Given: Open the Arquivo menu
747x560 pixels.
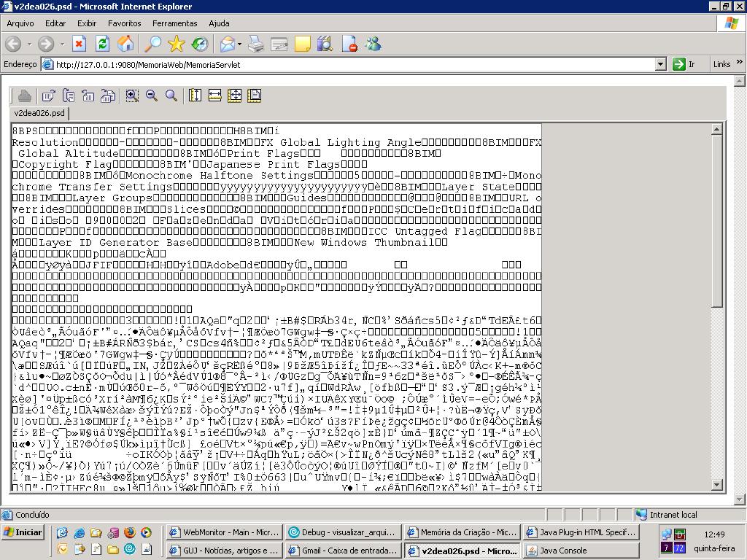Looking at the screenshot, I should click(20, 23).
